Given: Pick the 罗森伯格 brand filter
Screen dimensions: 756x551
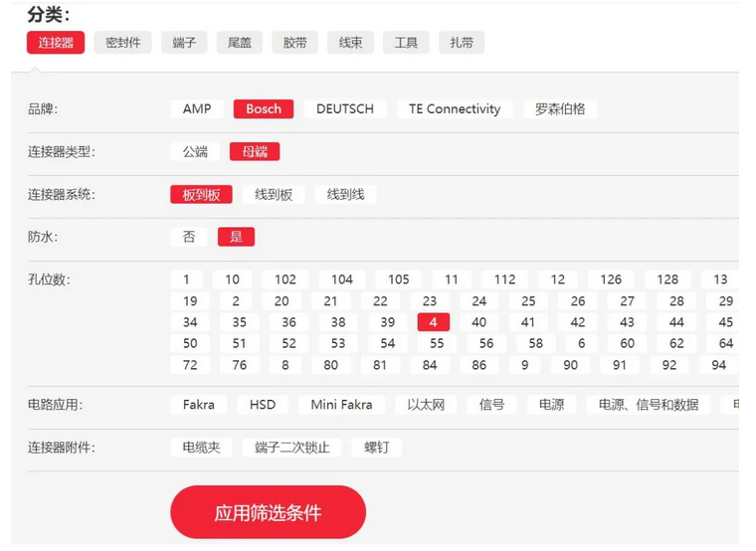Looking at the screenshot, I should coord(560,109).
